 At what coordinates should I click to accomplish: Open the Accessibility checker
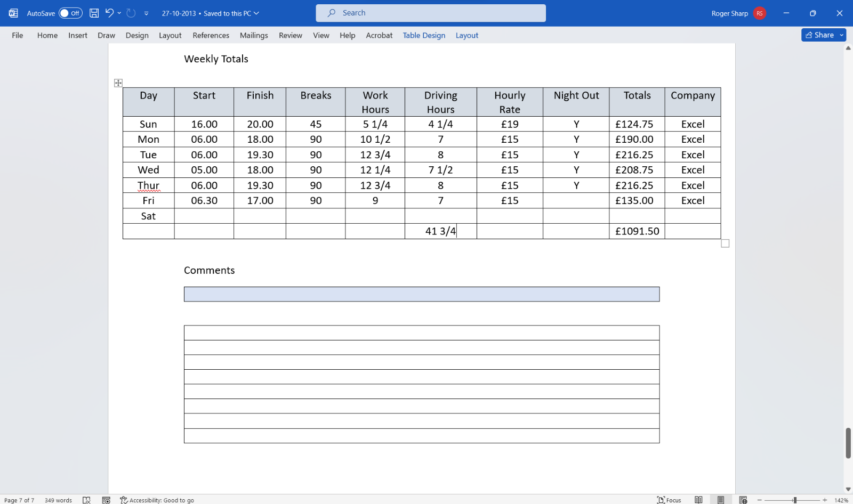157,500
